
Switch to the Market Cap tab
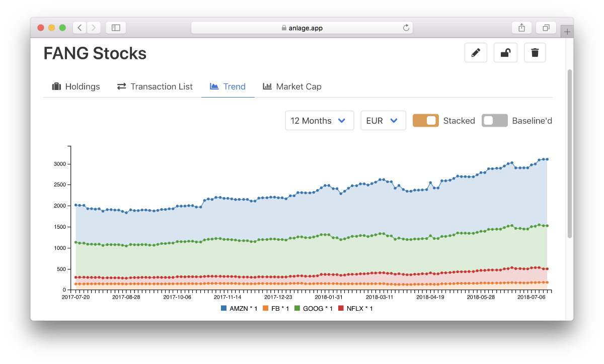292,86
